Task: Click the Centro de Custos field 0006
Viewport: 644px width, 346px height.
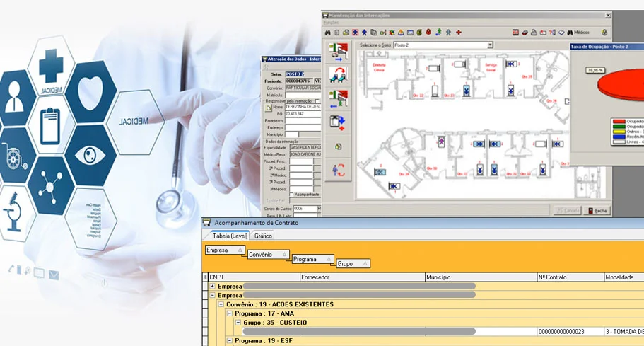Action: 305,209
